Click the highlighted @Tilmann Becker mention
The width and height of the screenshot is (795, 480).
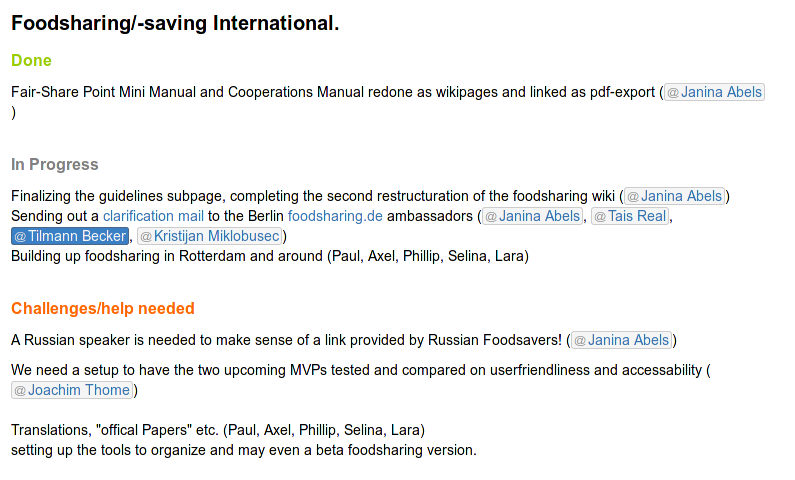click(70, 236)
